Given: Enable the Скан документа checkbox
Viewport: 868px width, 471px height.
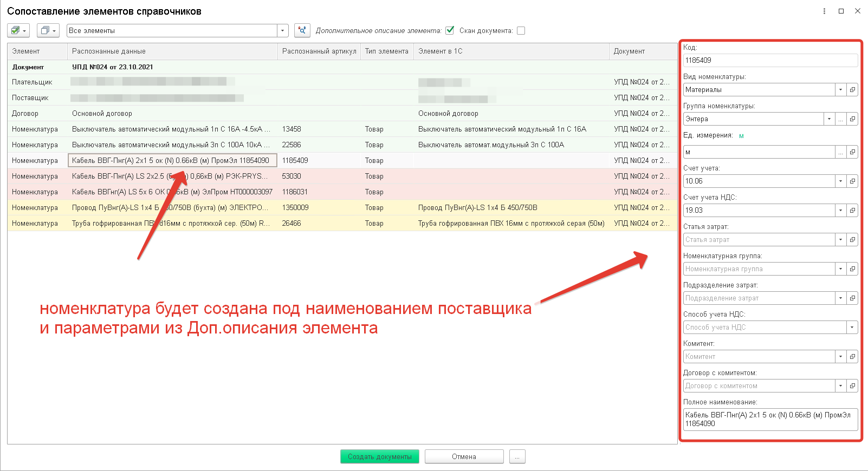Looking at the screenshot, I should [x=521, y=31].
